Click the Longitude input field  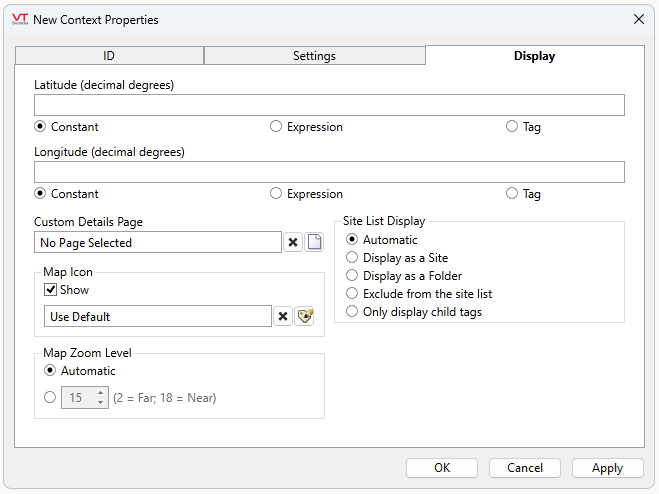pos(329,172)
